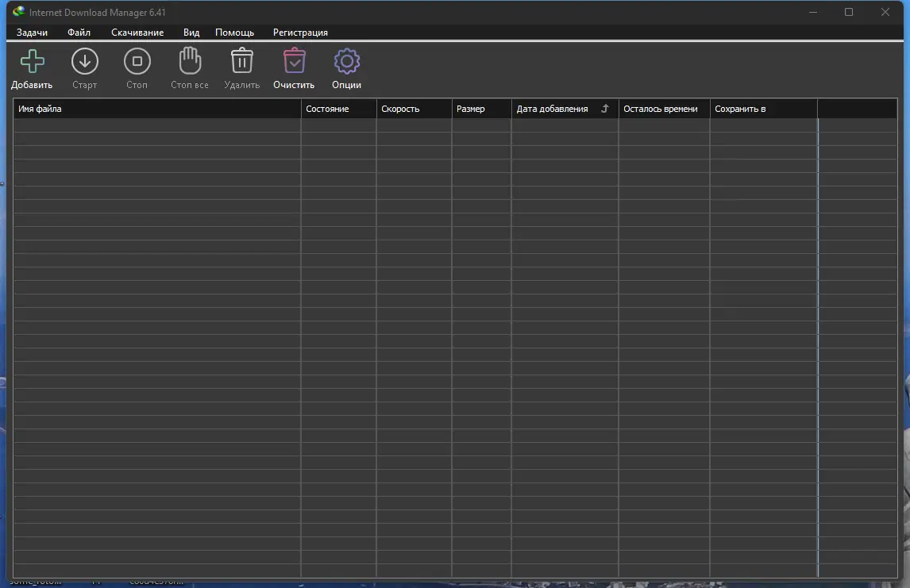
Task: Click the Добавить plus icon
Action: click(x=32, y=61)
